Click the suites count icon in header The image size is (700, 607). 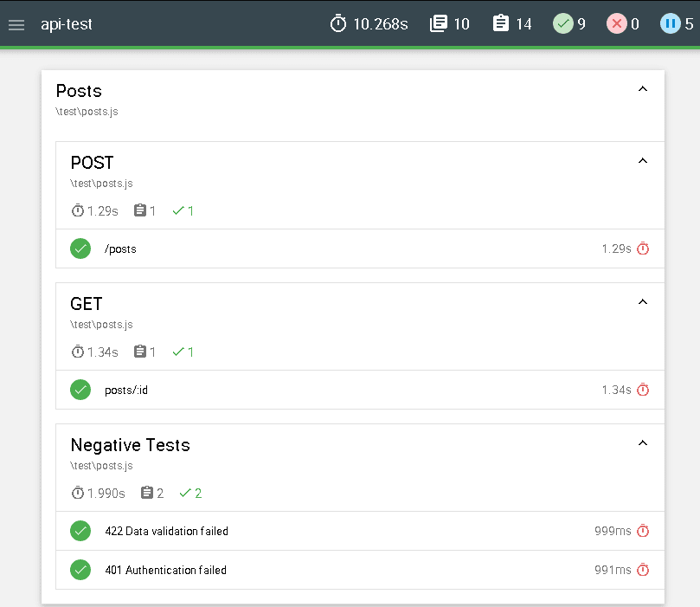coord(439,23)
